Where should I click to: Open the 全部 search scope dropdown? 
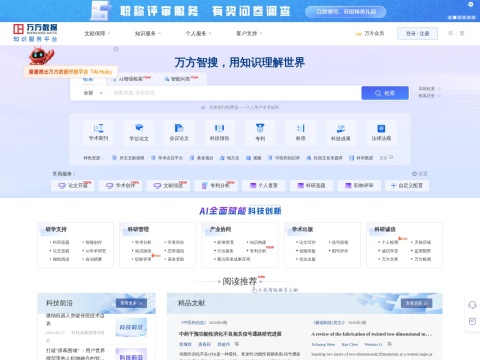(x=93, y=93)
